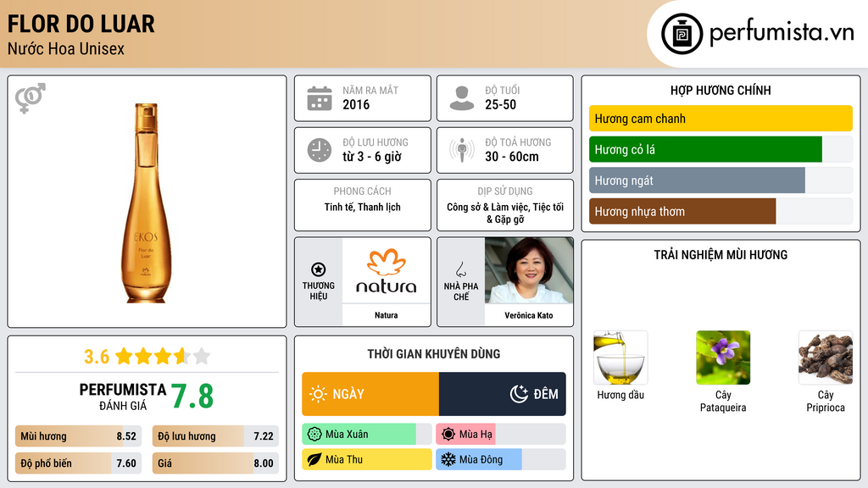The image size is (868, 488).
Task: Click the Mùi hương 8.52 score bar
Action: pos(79,436)
